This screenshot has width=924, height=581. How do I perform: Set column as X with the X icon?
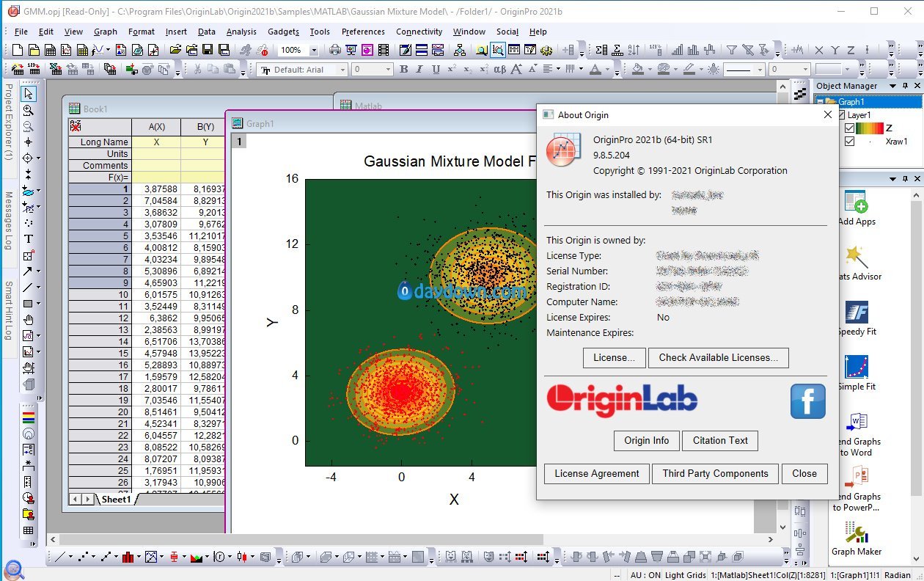pyautogui.click(x=818, y=50)
